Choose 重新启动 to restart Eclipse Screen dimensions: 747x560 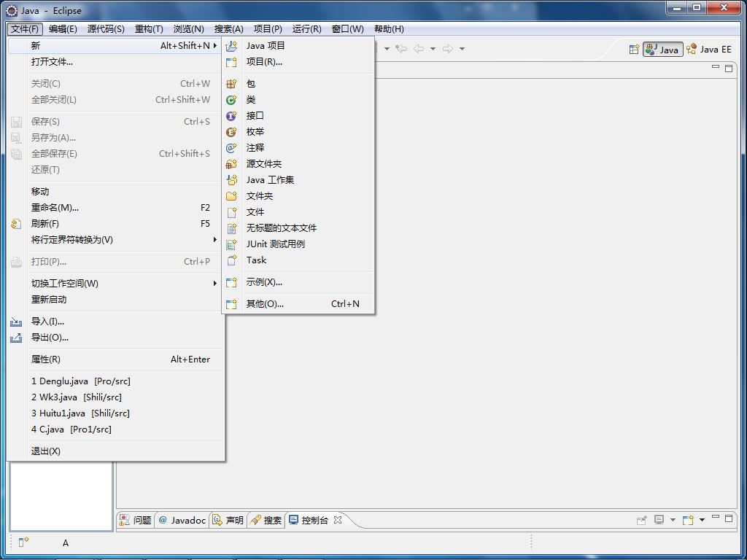point(116,300)
